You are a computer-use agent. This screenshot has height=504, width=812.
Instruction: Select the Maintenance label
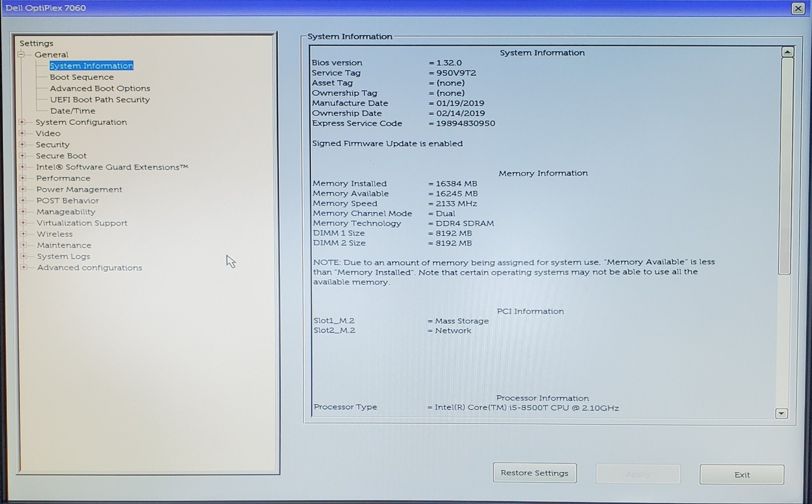(x=64, y=245)
